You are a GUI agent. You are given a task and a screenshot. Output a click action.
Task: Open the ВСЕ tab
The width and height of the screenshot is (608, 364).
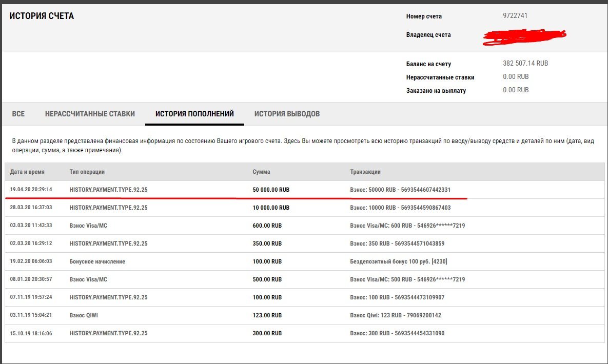(x=18, y=114)
